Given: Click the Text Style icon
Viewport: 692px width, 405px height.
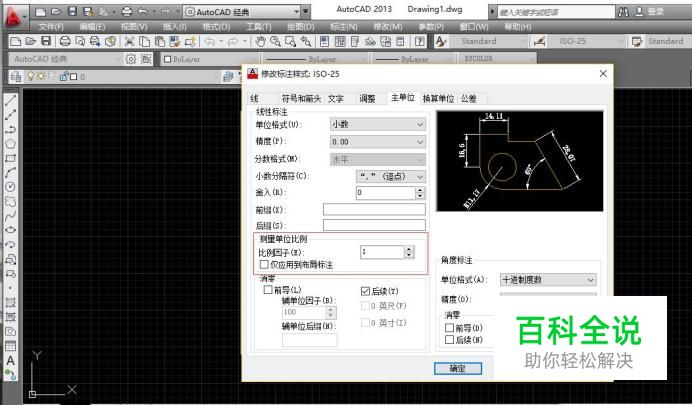Looking at the screenshot, I should pos(440,41).
